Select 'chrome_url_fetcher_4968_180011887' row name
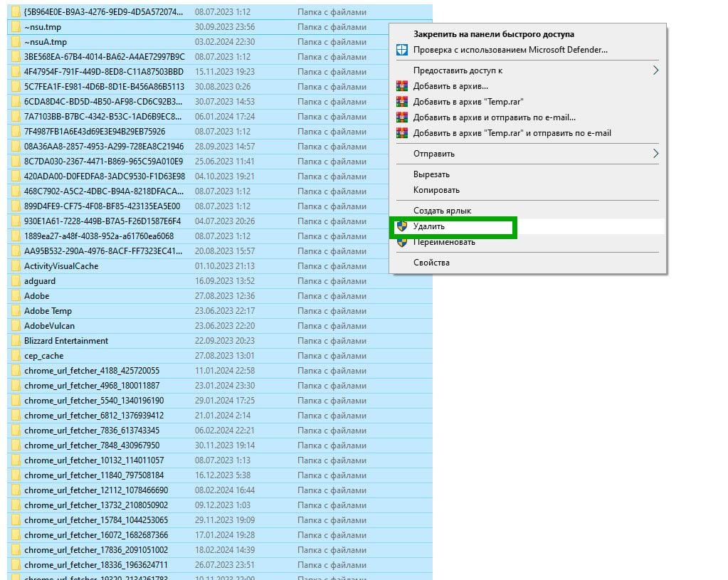Screen dimensions: 728x580 pos(92,386)
